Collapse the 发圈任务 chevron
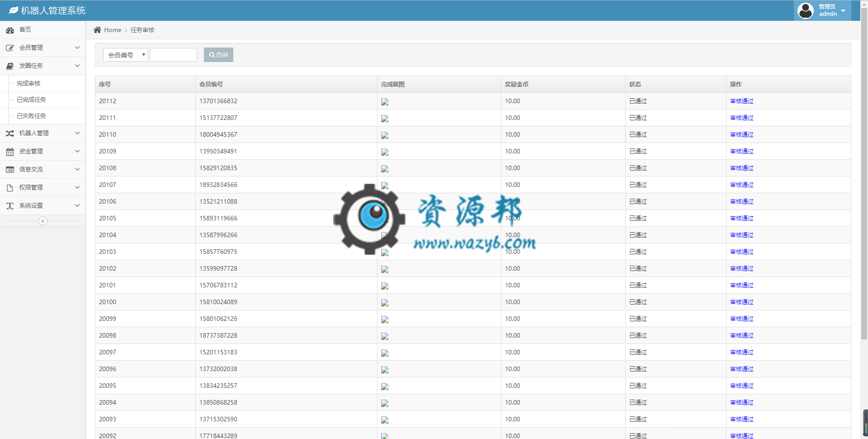The width and height of the screenshot is (868, 439). pyautogui.click(x=77, y=66)
